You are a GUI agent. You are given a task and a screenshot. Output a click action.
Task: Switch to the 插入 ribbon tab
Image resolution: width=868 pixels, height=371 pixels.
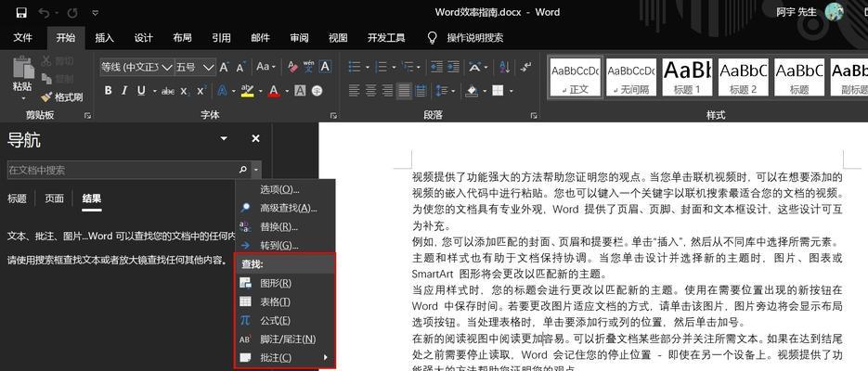point(104,38)
